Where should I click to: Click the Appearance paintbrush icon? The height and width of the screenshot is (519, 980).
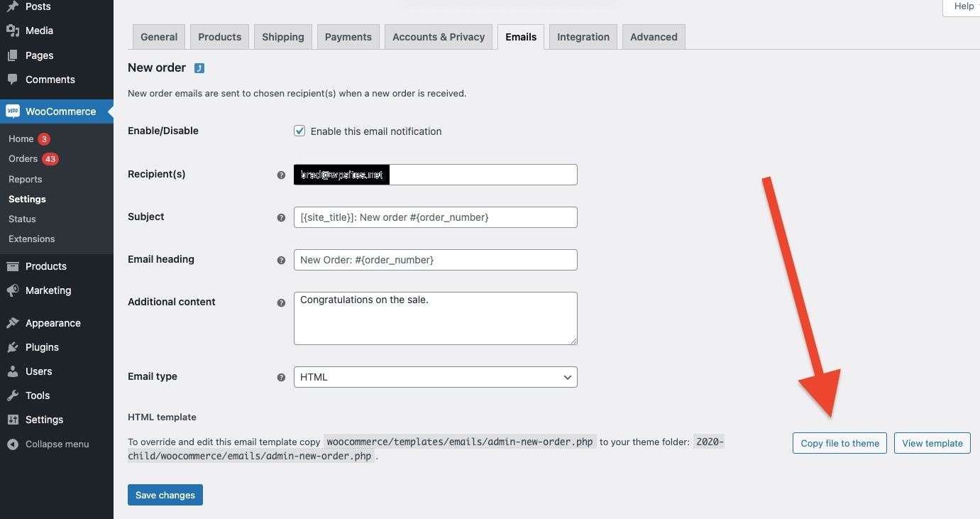tap(14, 322)
